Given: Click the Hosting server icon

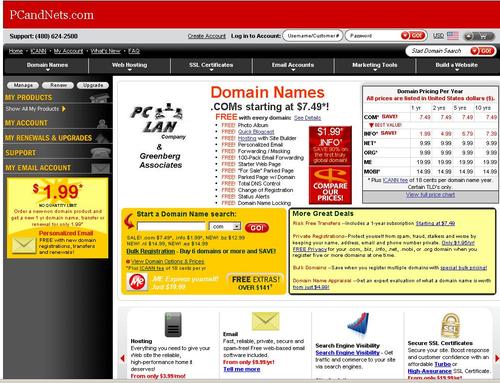Looking at the screenshot, I should pos(173,324).
